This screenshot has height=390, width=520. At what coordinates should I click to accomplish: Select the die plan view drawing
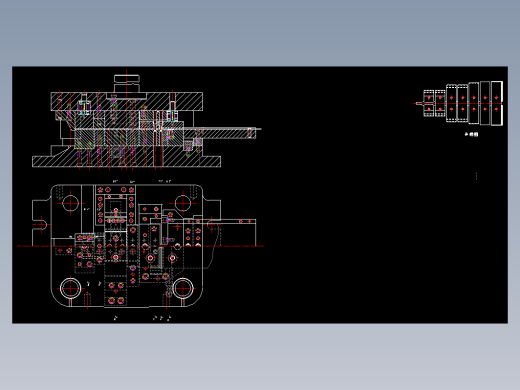(141, 246)
